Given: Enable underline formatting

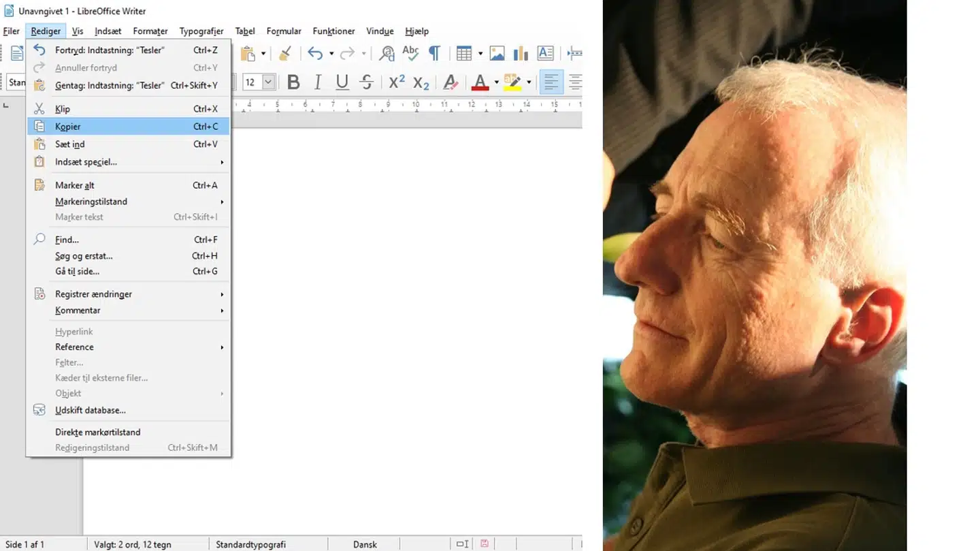Looking at the screenshot, I should (341, 82).
